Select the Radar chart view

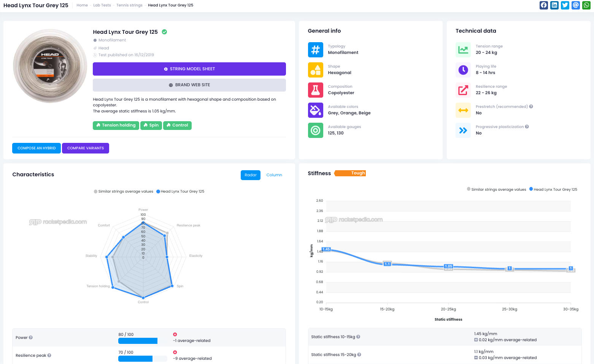pos(250,175)
